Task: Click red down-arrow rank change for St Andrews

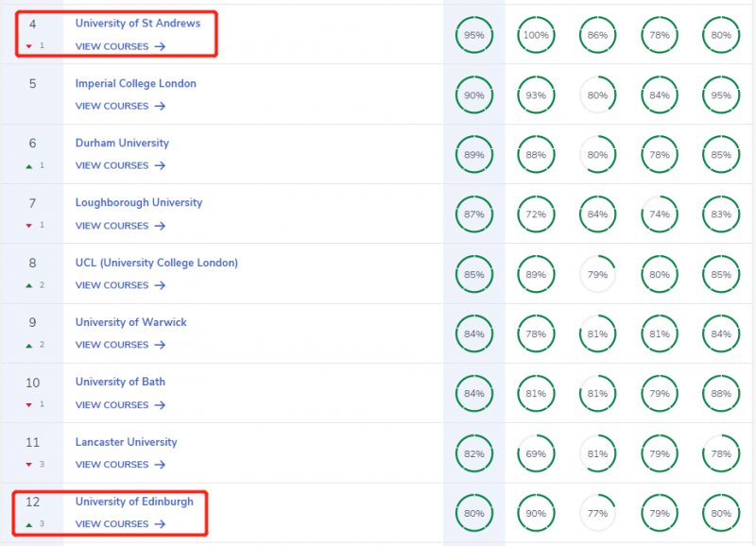Action: pos(29,46)
